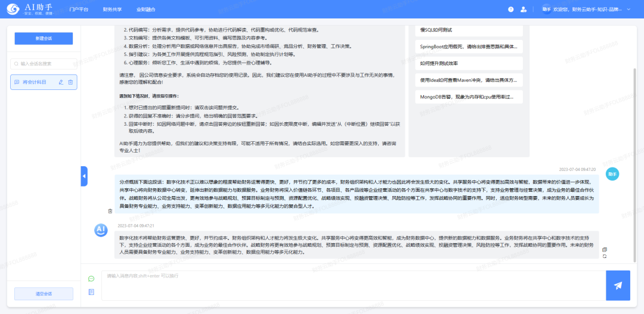This screenshot has height=314, width=644.
Task: Collapse the sidebar with the blue arrow handle
Action: [x=84, y=176]
